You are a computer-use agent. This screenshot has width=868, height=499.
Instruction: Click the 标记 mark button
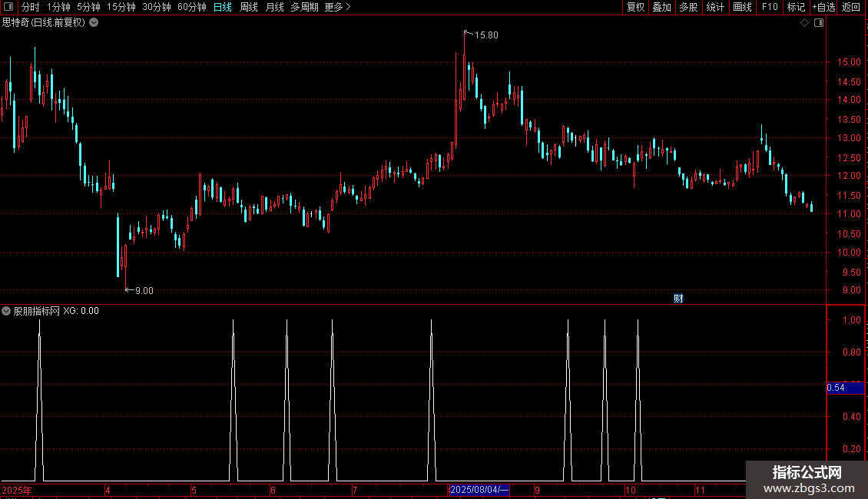click(796, 7)
